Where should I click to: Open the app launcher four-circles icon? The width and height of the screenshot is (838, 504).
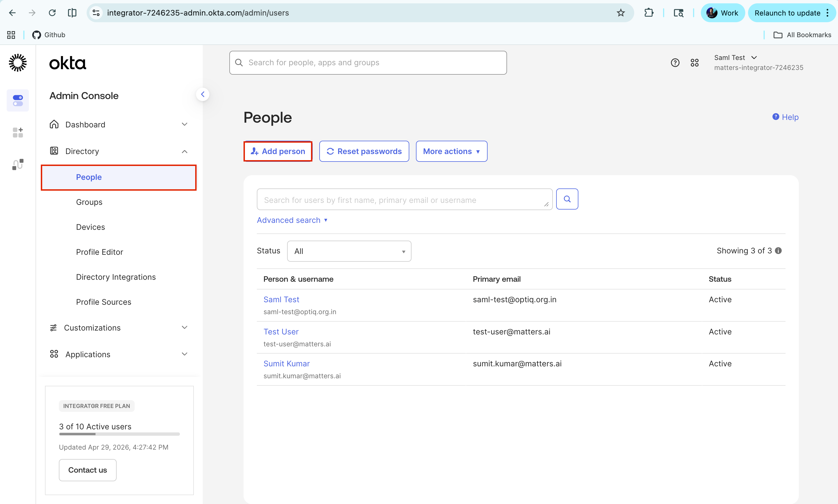694,63
